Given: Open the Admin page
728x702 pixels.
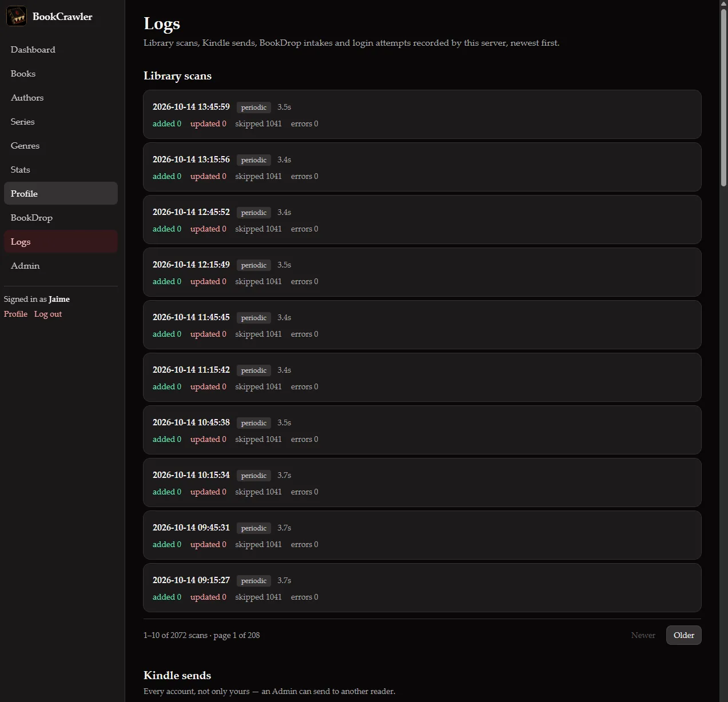Looking at the screenshot, I should [x=61, y=266].
